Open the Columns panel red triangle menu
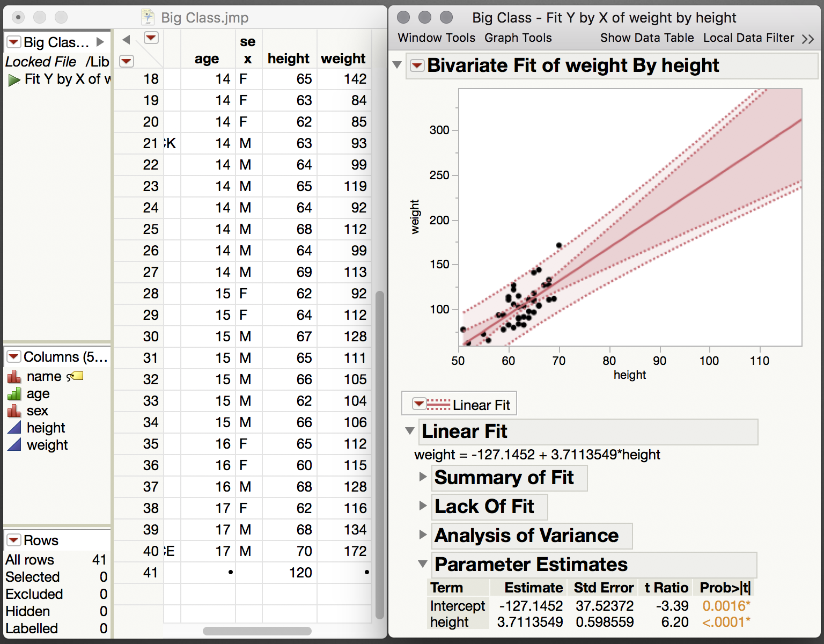This screenshot has height=644, width=824. [x=13, y=357]
